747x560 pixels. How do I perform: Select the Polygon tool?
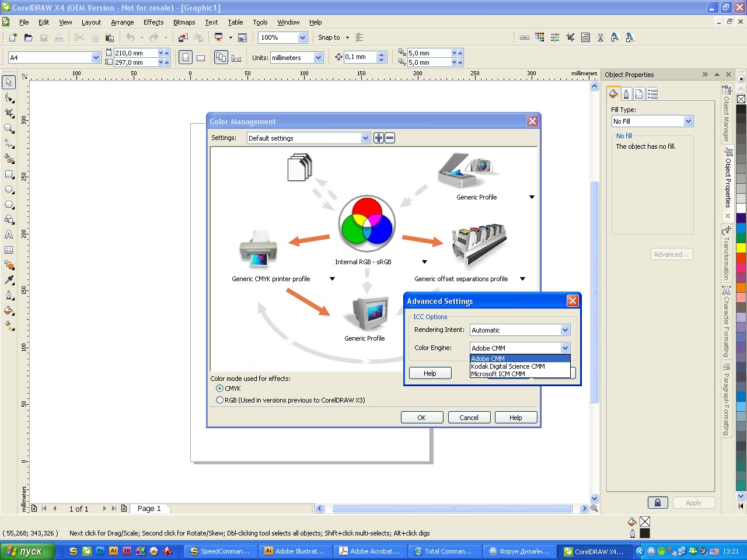click(x=9, y=204)
